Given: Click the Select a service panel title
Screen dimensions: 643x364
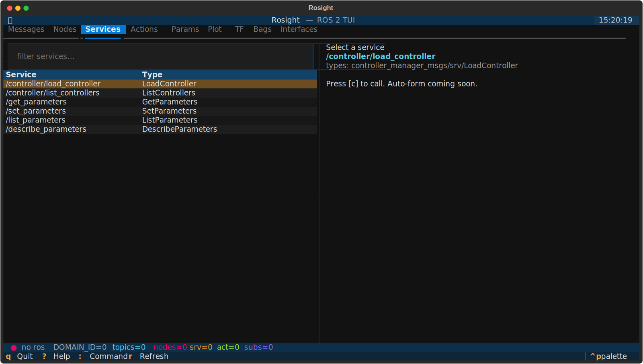Looking at the screenshot, I should [x=355, y=47].
